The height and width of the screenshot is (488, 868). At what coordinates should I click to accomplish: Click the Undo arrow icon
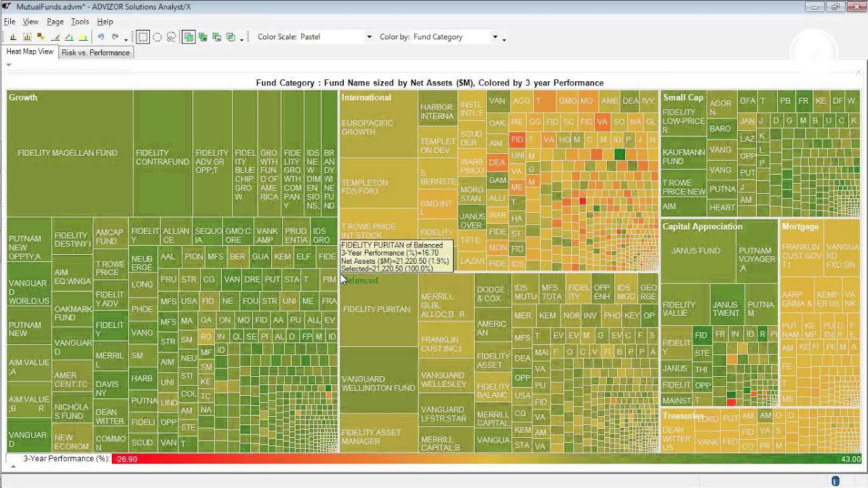click(100, 37)
